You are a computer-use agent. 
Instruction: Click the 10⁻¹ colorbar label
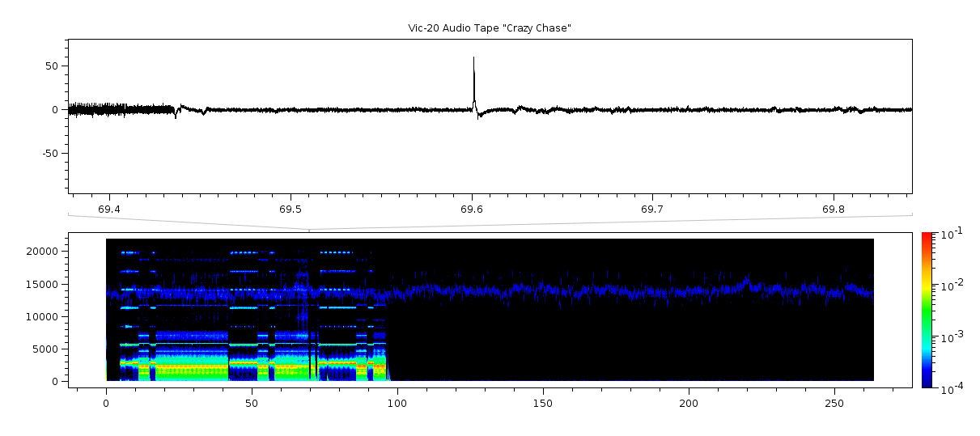pos(948,235)
